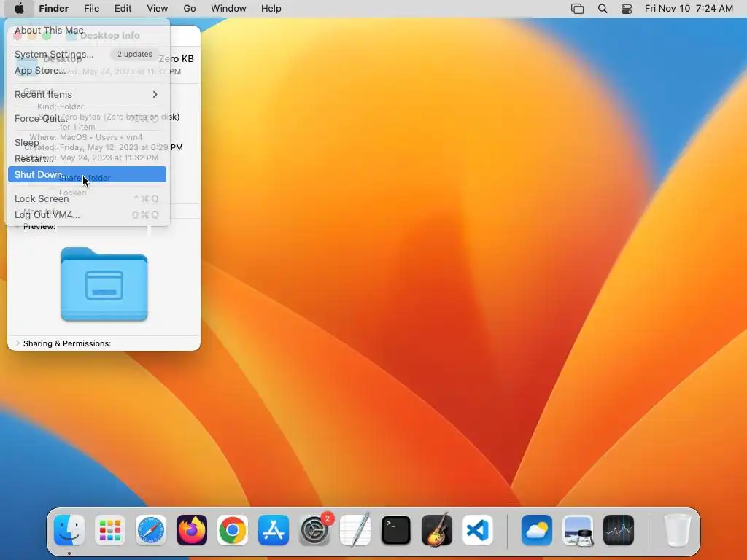Open the View menu
Screen dimensions: 747x560
[x=158, y=9]
